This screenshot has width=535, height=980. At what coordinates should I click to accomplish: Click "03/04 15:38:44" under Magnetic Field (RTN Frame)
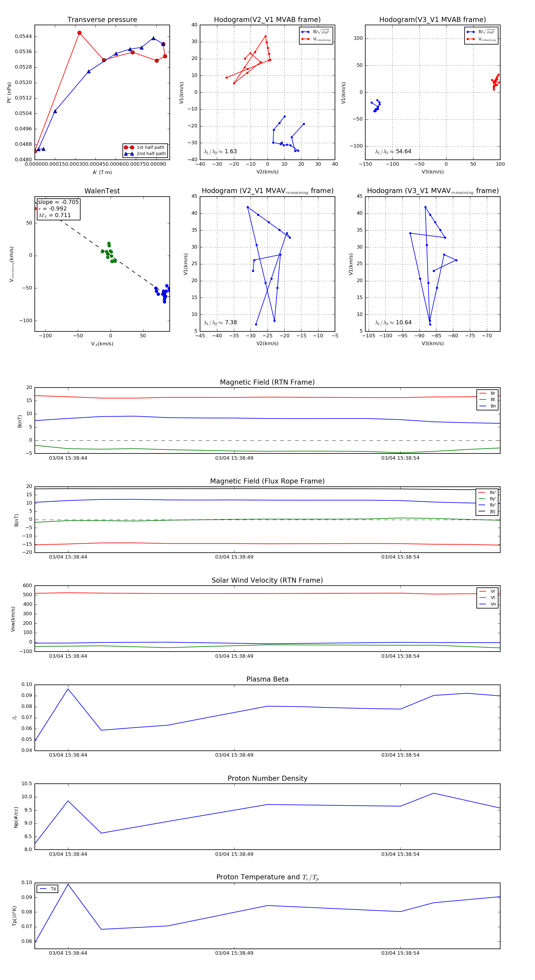pyautogui.click(x=68, y=458)
